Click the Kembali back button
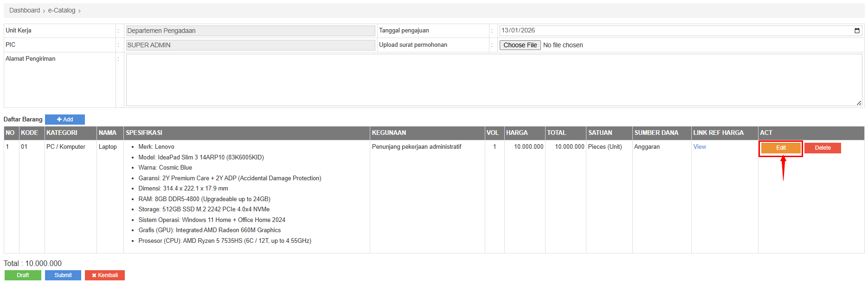This screenshot has height=285, width=868. pyautogui.click(x=105, y=275)
